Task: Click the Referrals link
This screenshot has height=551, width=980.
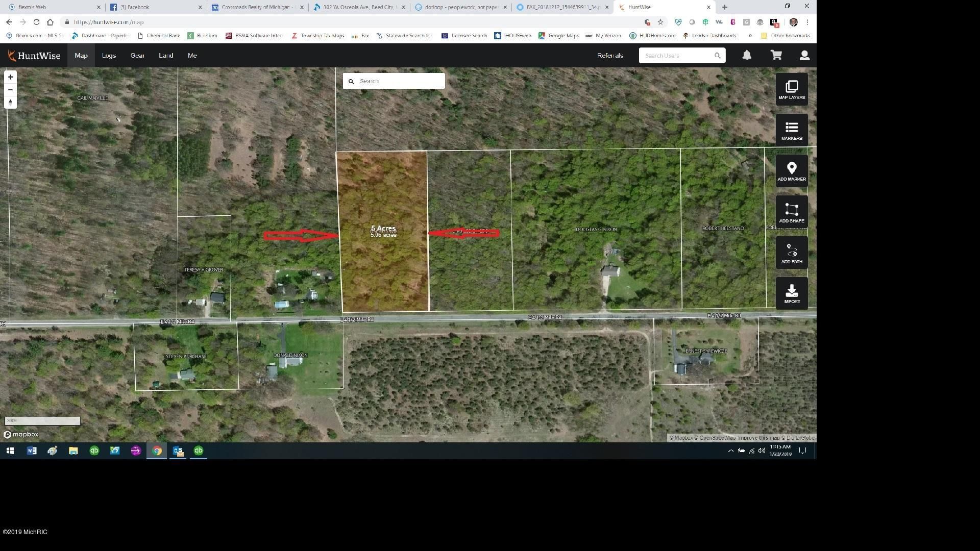Action: 609,55
